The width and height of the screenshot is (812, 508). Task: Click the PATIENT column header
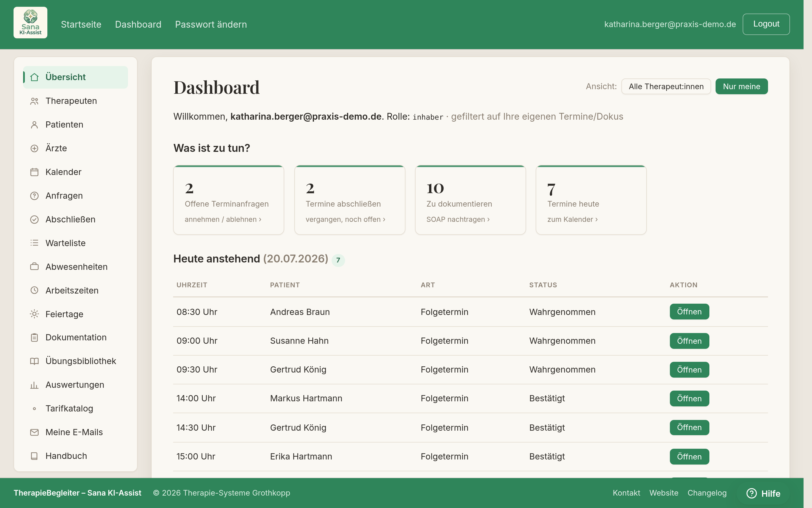(x=285, y=285)
